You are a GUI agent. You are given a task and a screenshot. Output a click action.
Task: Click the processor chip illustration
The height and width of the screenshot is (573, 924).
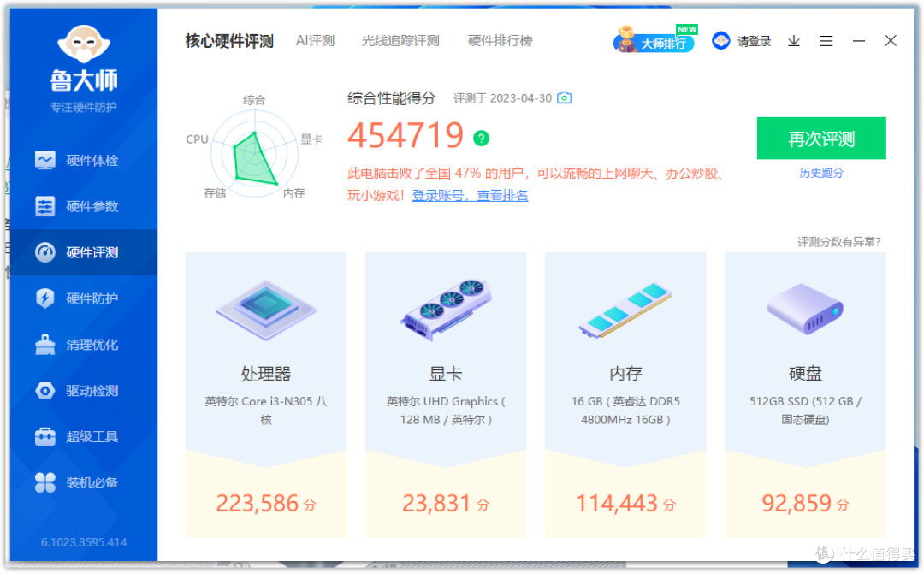click(266, 310)
